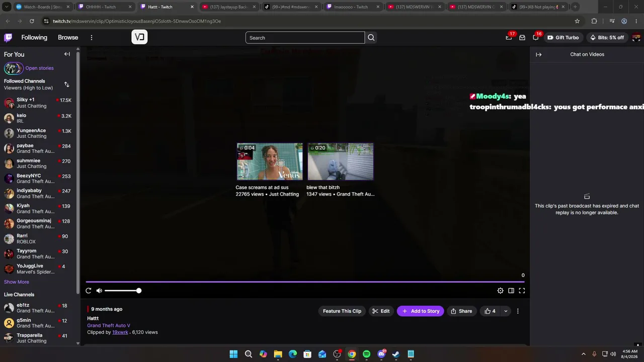Switch to the 'lmaooooo - Twitch' tab
Screen dimensions: 644x362
point(353,7)
